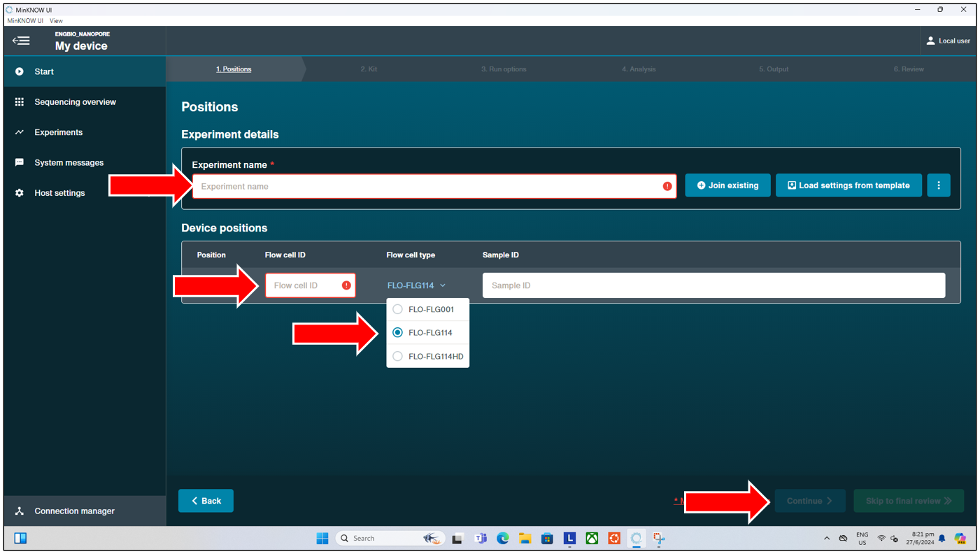Click Load settings from template button
This screenshot has height=554, width=980.
(x=848, y=185)
